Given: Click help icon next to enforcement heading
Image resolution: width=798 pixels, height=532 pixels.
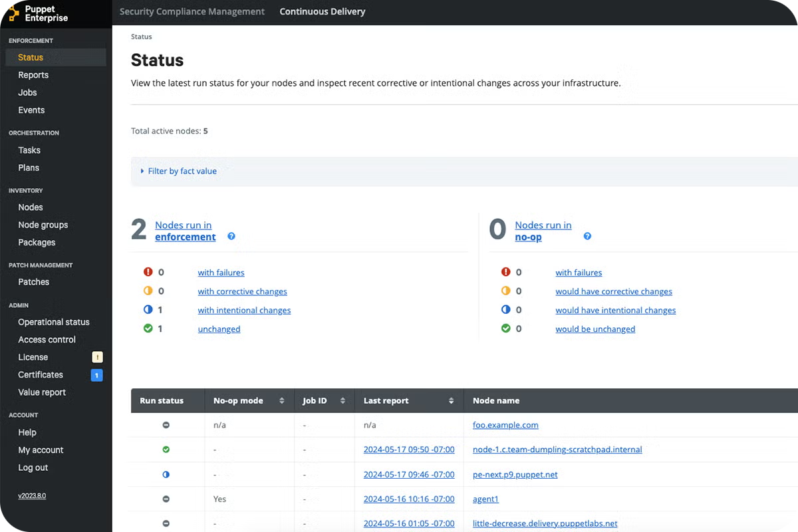Looking at the screenshot, I should pyautogui.click(x=231, y=236).
